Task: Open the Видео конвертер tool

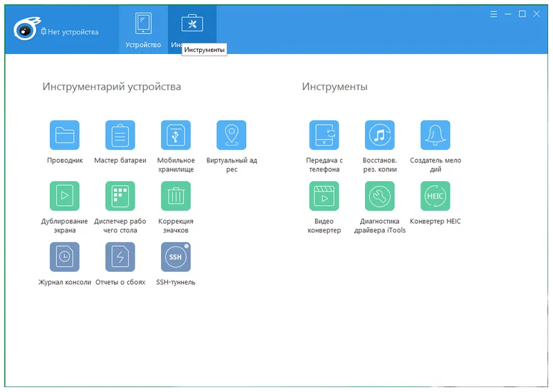Action: coord(324,196)
